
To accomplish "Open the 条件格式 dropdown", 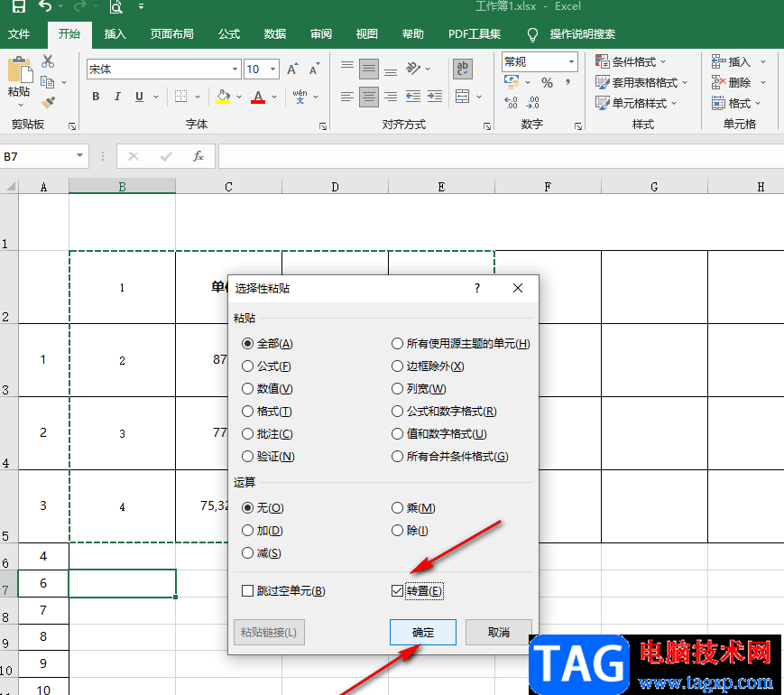I will point(631,62).
